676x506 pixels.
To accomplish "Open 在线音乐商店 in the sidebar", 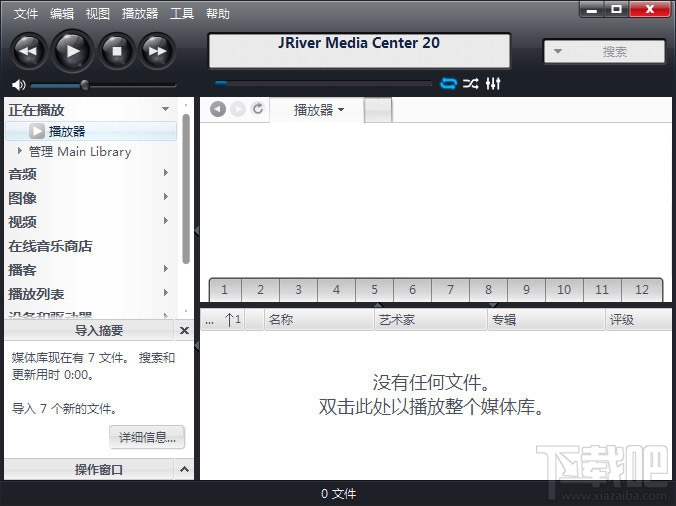I will pyautogui.click(x=50, y=246).
